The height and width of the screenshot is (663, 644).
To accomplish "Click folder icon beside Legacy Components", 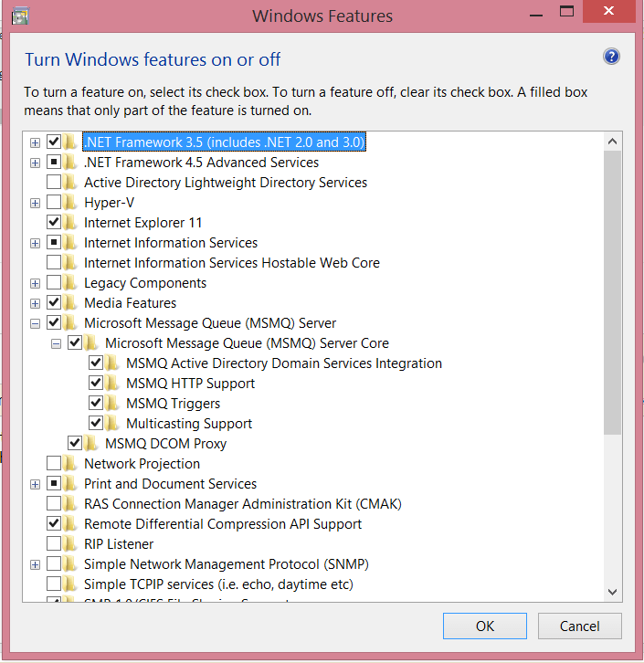I will pos(69,282).
